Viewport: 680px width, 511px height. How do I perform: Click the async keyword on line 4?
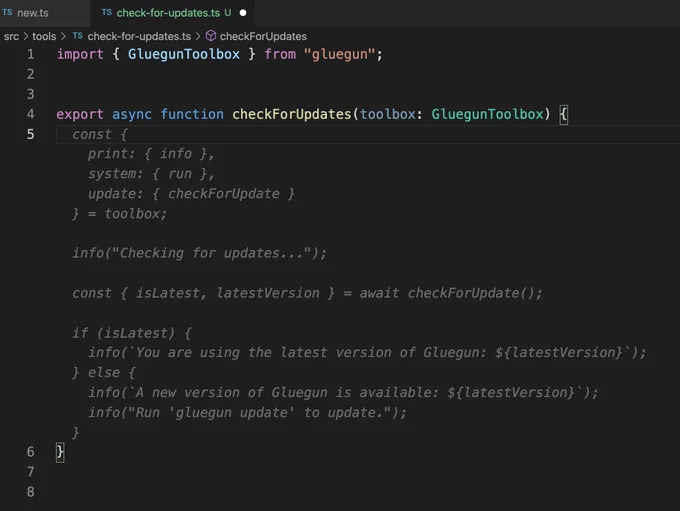click(x=132, y=114)
